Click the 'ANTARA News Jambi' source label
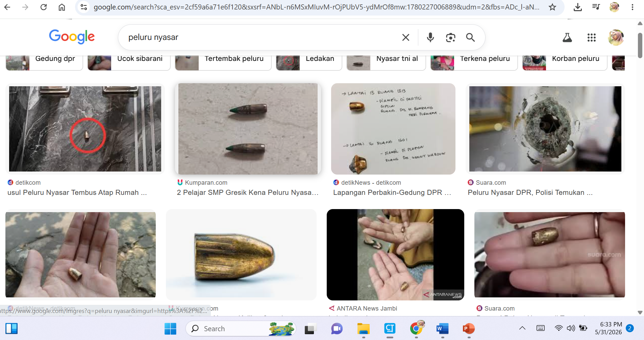The width and height of the screenshot is (644, 340). (367, 309)
